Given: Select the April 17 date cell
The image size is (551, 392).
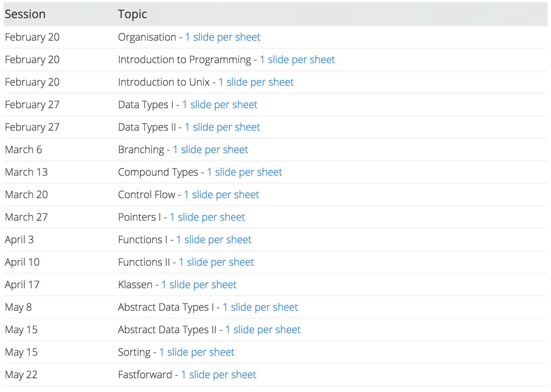Looking at the screenshot, I should tap(22, 285).
